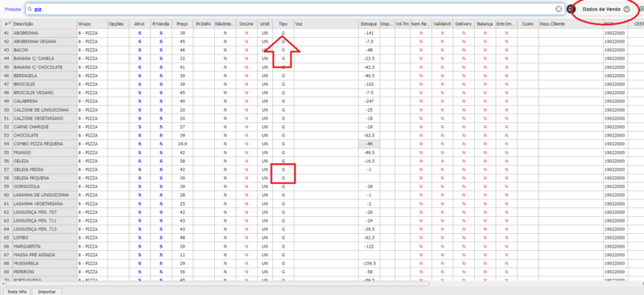Select the PEPERONI product row
The height and width of the screenshot is (295, 644).
44,272
